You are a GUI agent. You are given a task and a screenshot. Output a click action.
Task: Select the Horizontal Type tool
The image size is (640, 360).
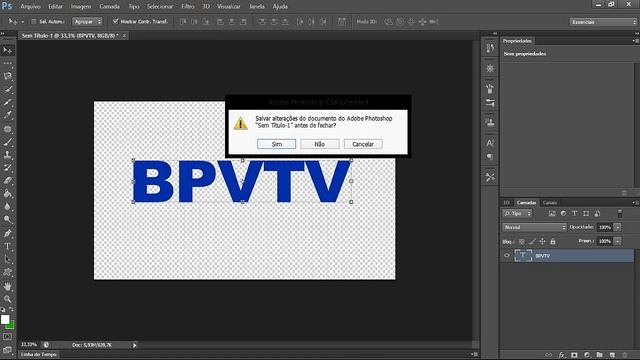tap(7, 246)
